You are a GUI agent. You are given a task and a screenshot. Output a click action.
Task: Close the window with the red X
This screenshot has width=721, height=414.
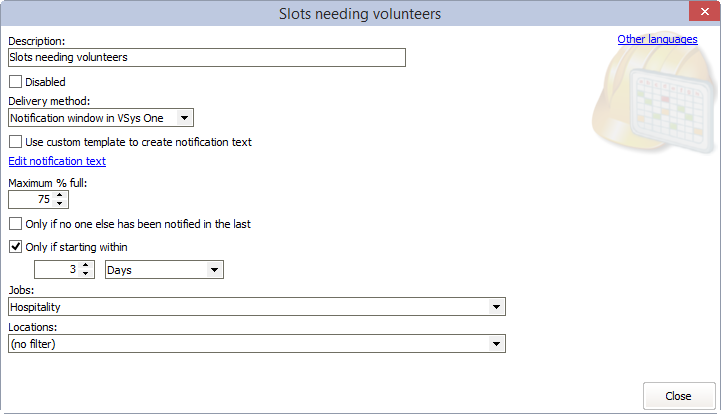(x=696, y=13)
